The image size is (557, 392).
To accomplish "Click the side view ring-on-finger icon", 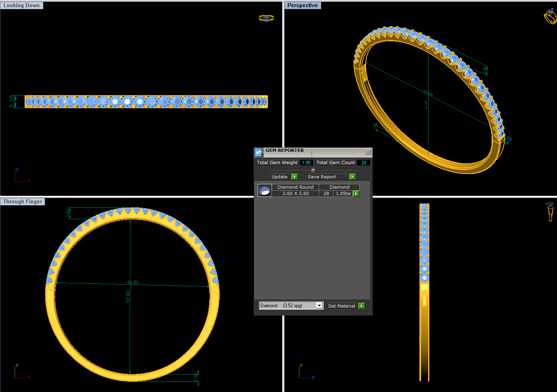I will (x=550, y=212).
